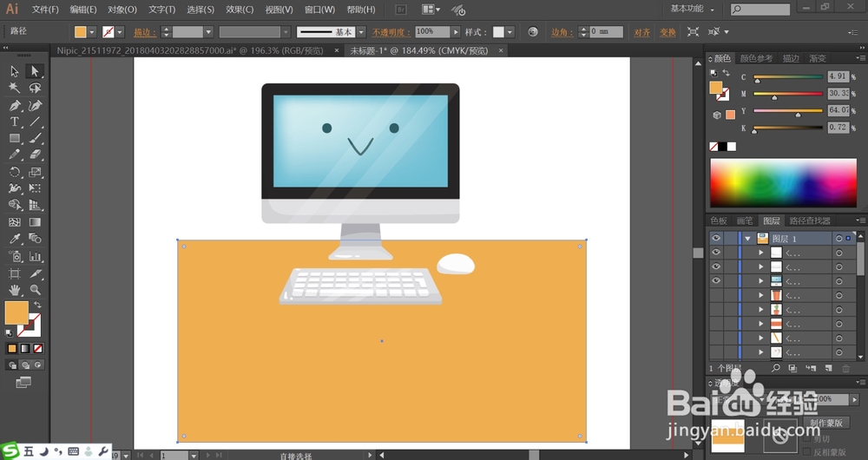Open the 效果(C) menu
This screenshot has width=868, height=460.
tap(240, 10)
